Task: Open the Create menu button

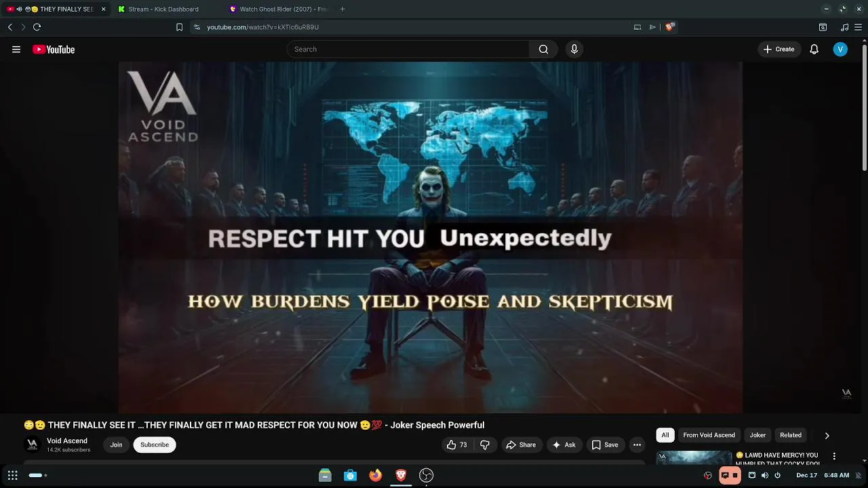Action: (778, 49)
